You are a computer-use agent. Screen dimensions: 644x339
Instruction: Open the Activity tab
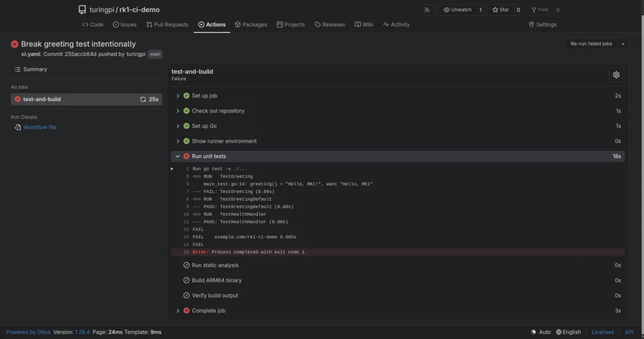click(396, 25)
